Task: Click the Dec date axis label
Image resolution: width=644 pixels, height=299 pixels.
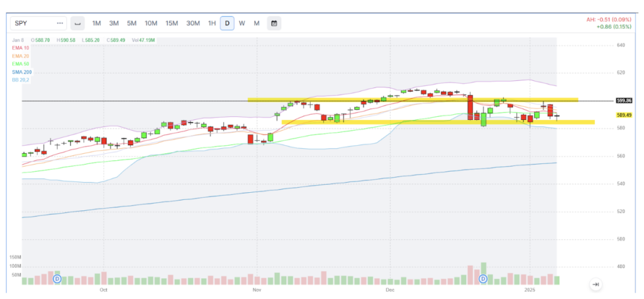Action: 390,290
